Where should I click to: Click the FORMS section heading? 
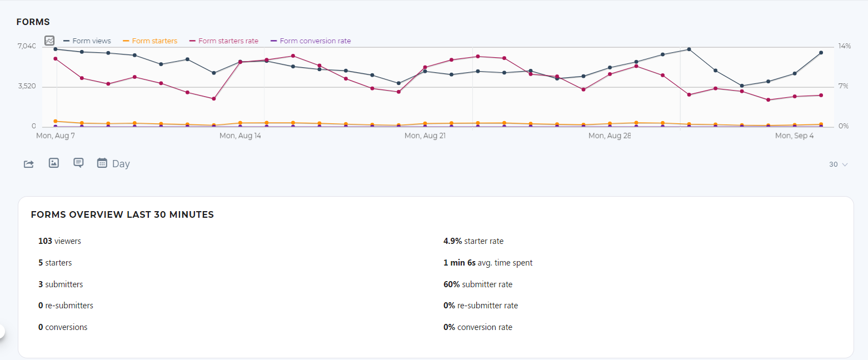[x=33, y=22]
